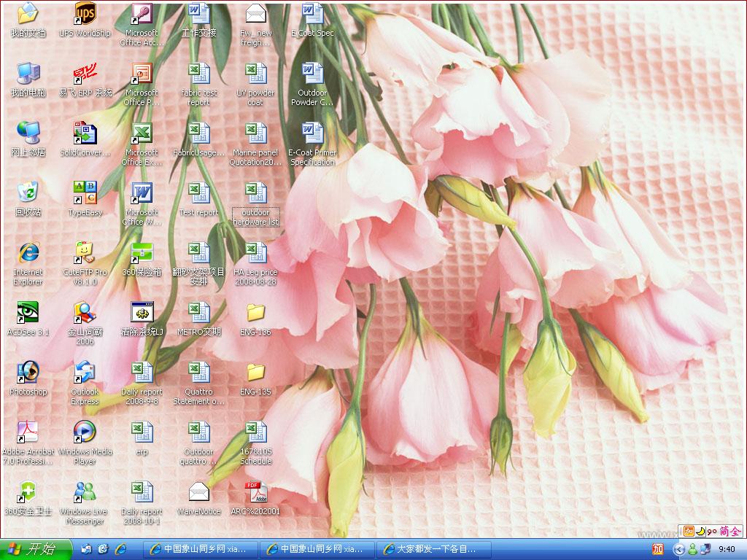Switch to second 中国象山同乡网 taskbar window

coord(317,549)
